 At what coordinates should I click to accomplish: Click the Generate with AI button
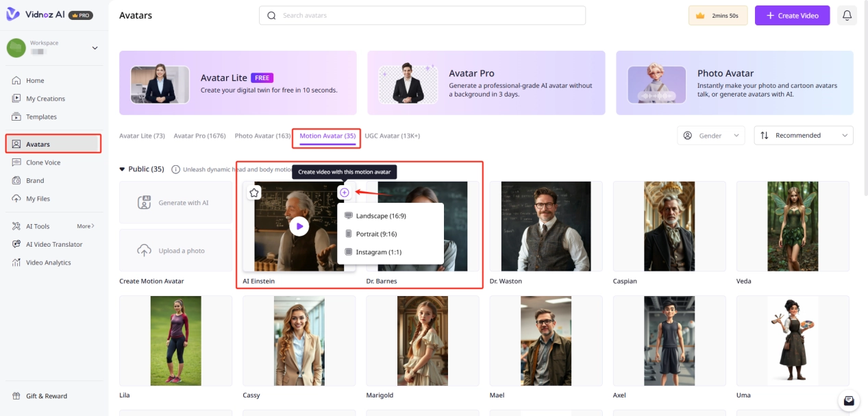pyautogui.click(x=176, y=202)
